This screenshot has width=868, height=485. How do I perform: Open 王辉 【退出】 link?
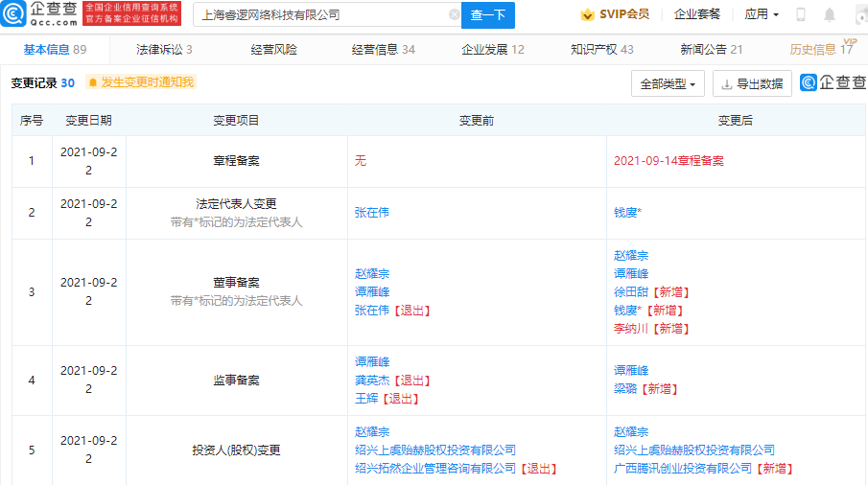pyautogui.click(x=387, y=399)
